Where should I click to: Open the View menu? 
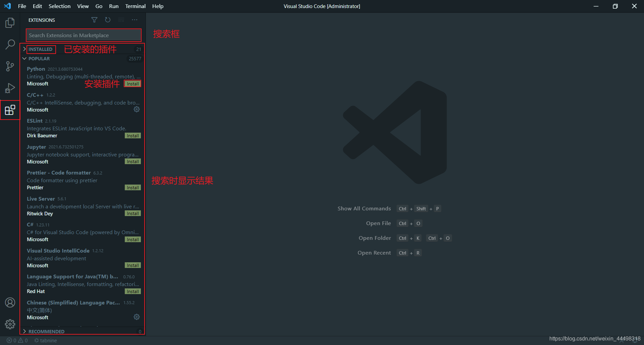[83, 6]
